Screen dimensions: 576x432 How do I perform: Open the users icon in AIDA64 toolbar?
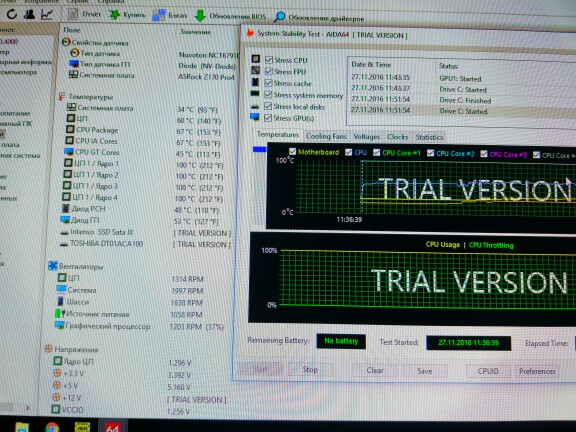click(x=29, y=14)
